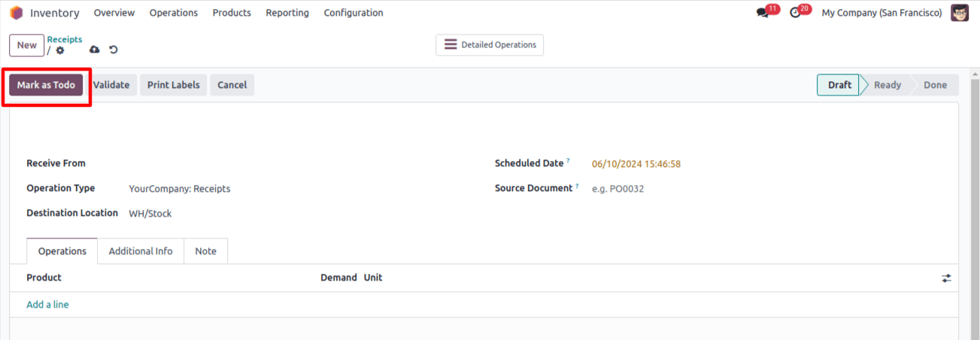This screenshot has height=340, width=980.
Task: Click the Validate button
Action: pyautogui.click(x=111, y=85)
